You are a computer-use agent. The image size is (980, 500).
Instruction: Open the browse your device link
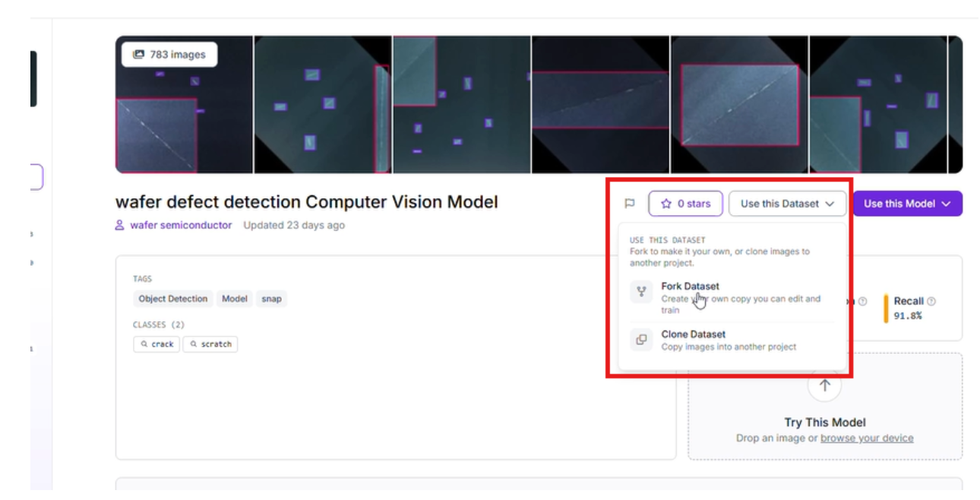pos(867,438)
